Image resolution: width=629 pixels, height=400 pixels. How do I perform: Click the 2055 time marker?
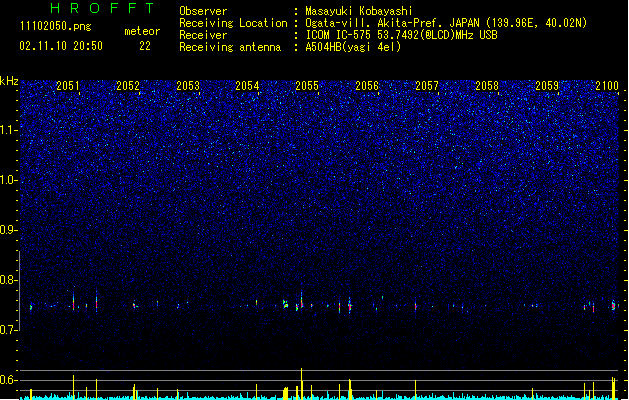click(x=307, y=85)
